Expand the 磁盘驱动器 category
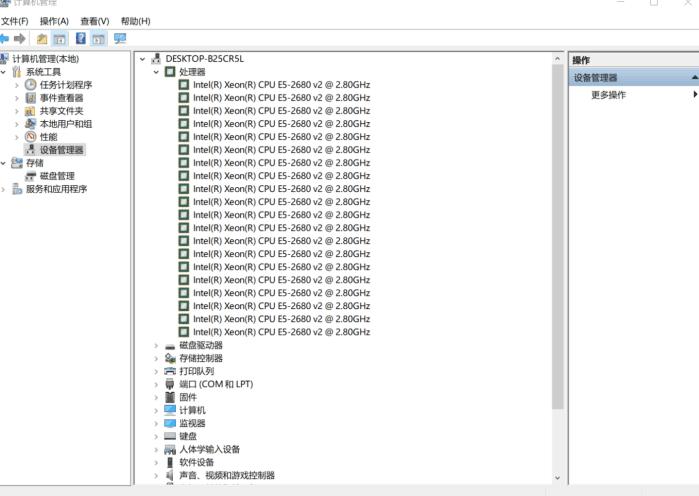Image resolution: width=699 pixels, height=496 pixels. click(156, 345)
